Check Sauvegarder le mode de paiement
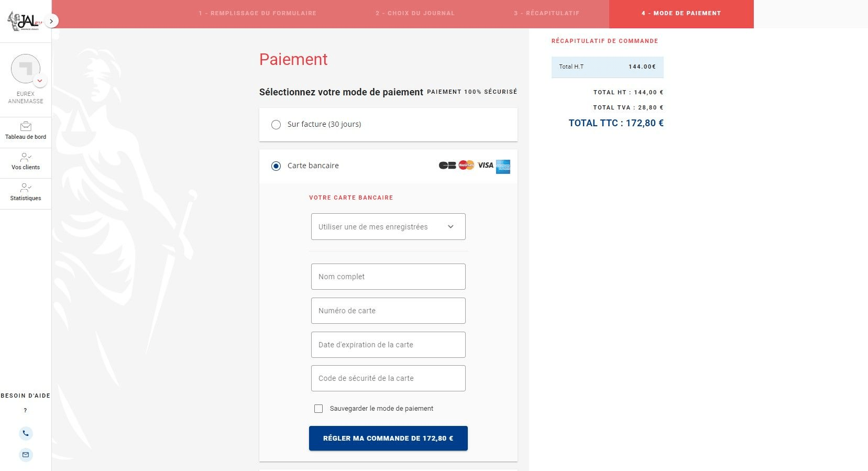The image size is (868, 471). point(318,409)
